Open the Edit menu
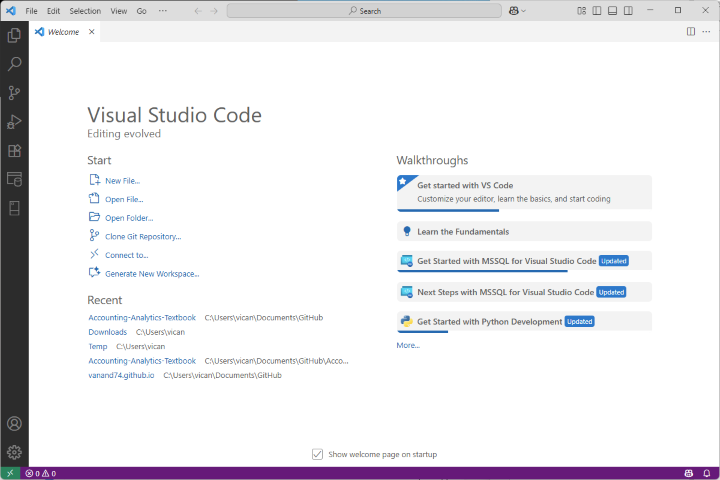720x480 pixels. [x=53, y=11]
